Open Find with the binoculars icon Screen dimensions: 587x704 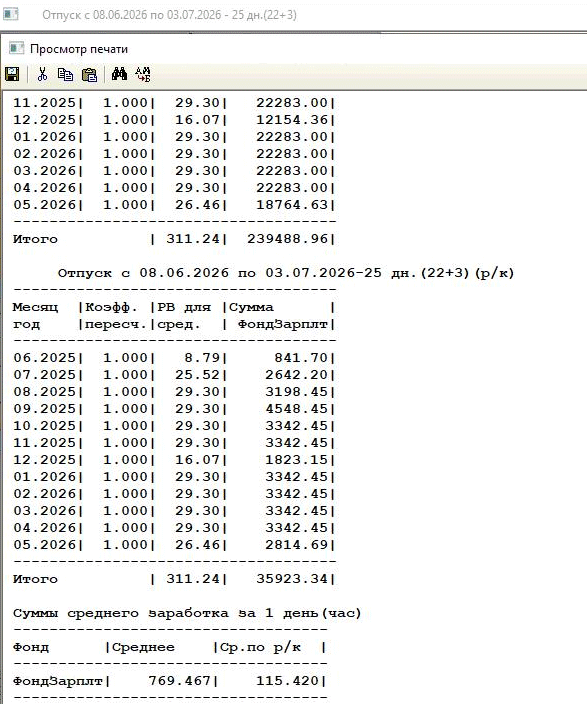click(x=119, y=74)
